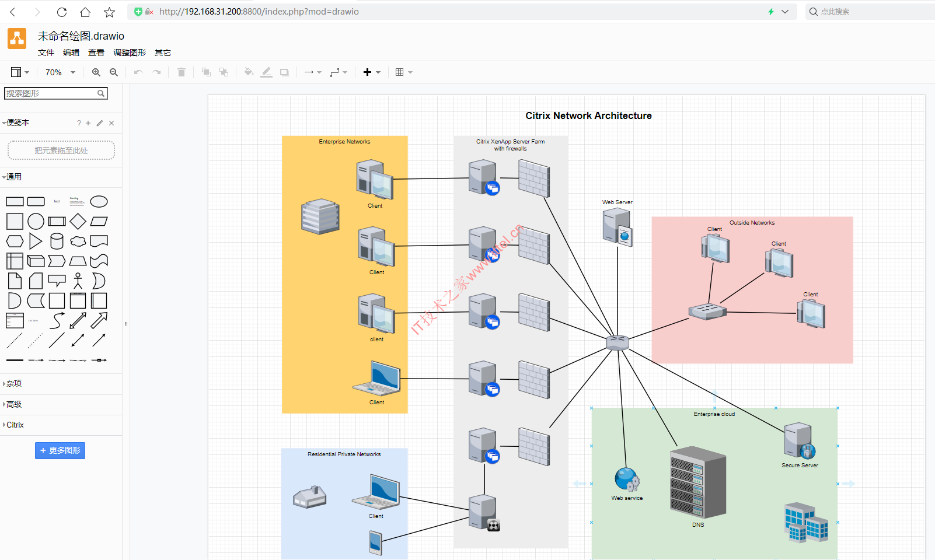The image size is (935, 560).
Task: Click the line color pencil icon
Action: [266, 72]
